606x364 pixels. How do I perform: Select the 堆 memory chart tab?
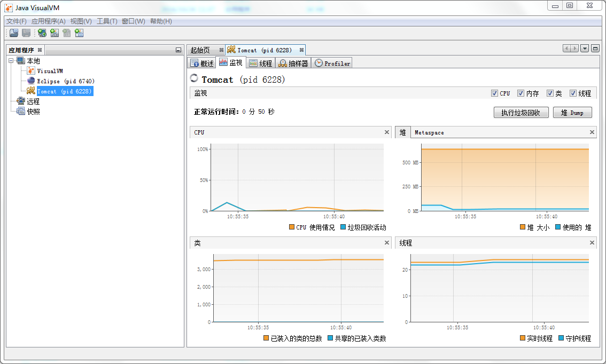click(x=403, y=132)
